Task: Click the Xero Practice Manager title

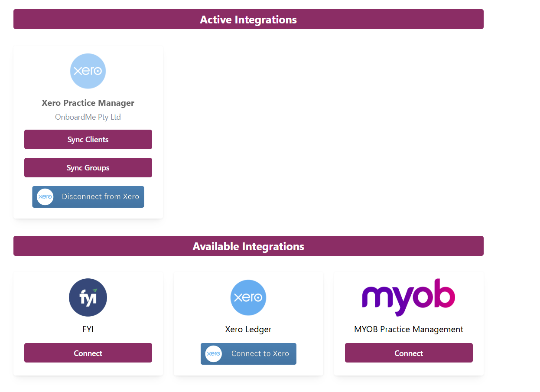Action: [88, 103]
